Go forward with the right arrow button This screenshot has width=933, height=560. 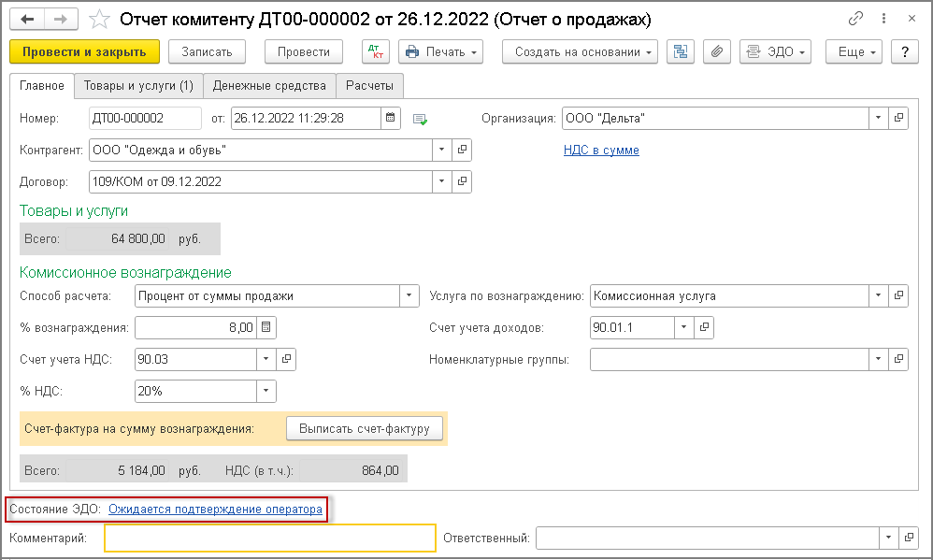61,20
